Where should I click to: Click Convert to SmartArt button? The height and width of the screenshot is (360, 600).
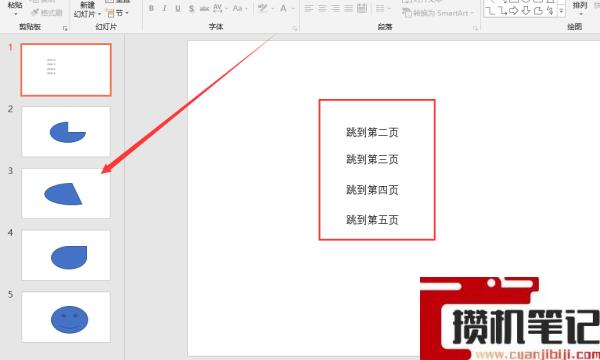point(438,13)
